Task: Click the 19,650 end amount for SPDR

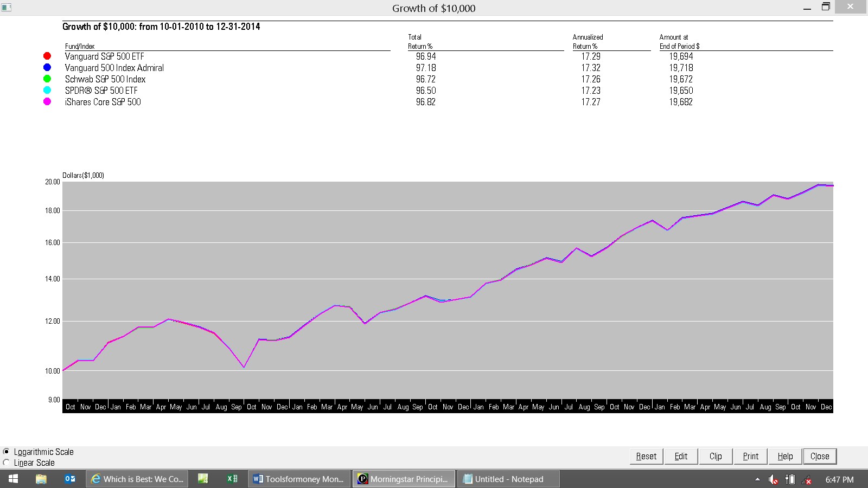Action: (x=681, y=91)
